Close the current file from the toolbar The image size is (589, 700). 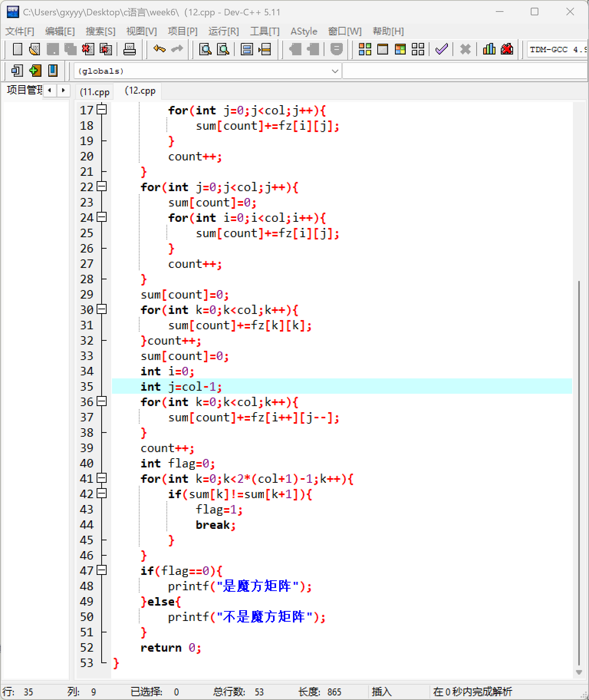[88, 49]
